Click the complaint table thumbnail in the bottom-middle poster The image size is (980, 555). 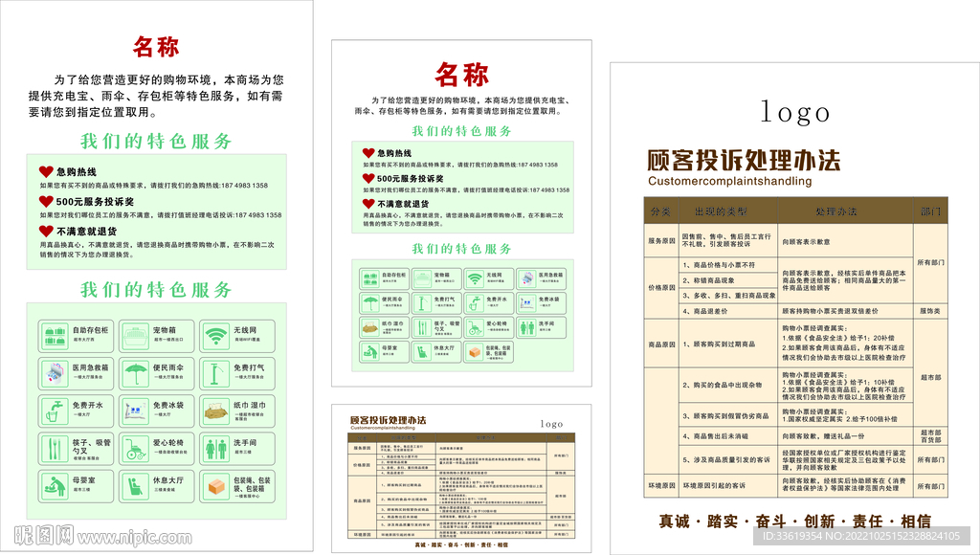pos(461,486)
